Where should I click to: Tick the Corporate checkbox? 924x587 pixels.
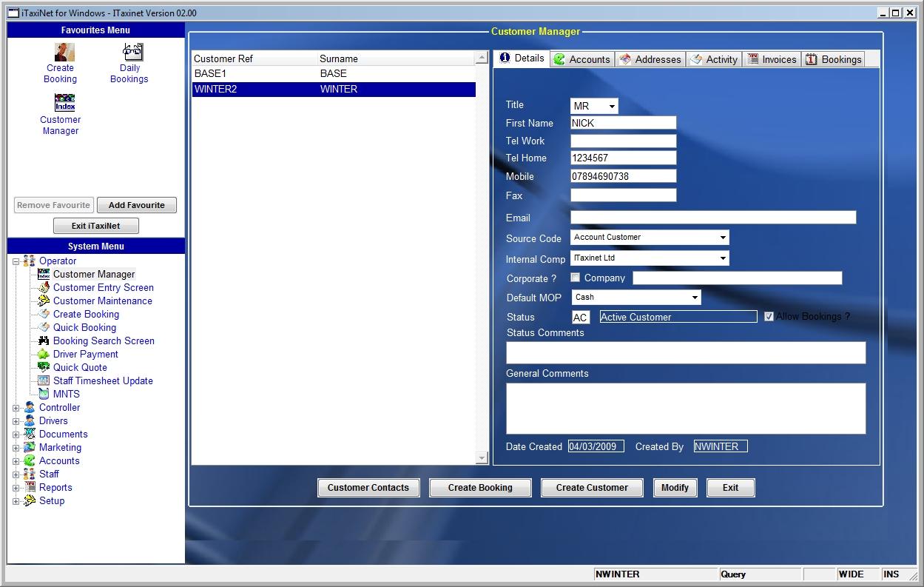(576, 278)
